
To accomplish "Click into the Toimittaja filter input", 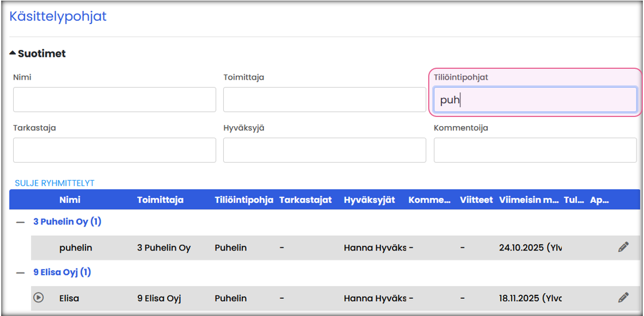I will [324, 100].
